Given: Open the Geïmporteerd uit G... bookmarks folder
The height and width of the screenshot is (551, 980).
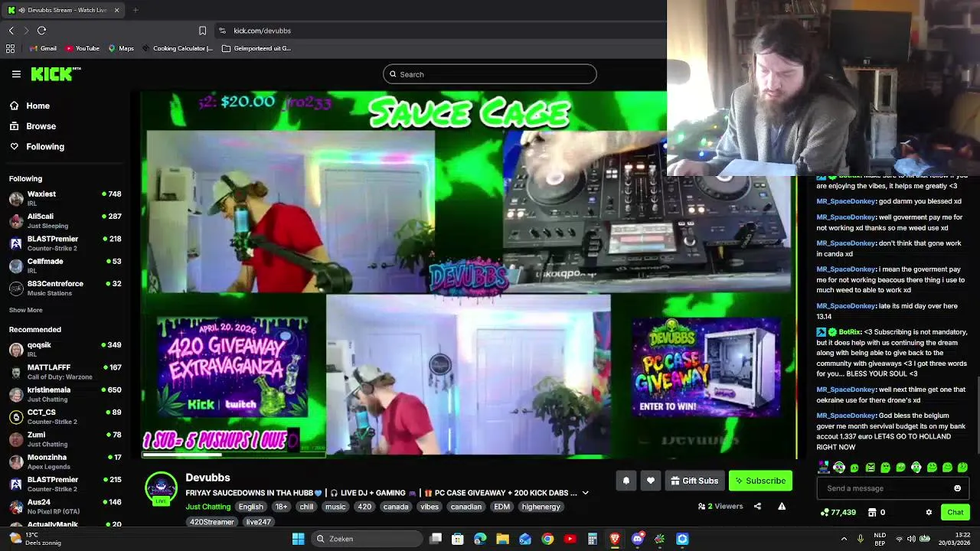Looking at the screenshot, I should pyautogui.click(x=256, y=48).
